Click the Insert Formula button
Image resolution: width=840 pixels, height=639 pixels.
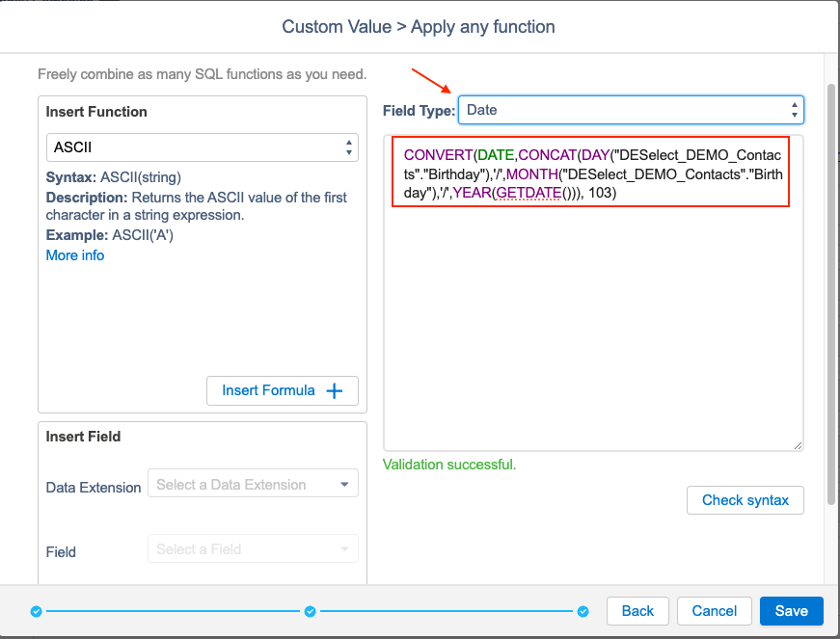[283, 390]
